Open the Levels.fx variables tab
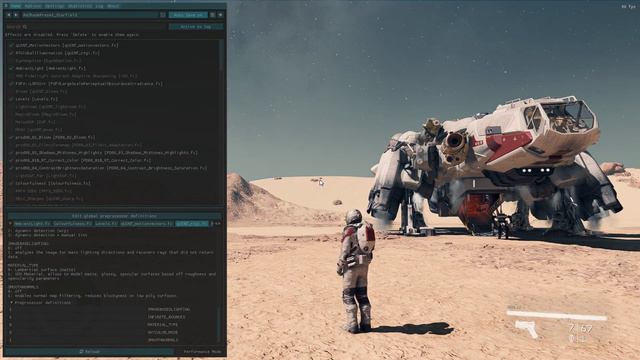Image resolution: width=640 pixels, height=360 pixels. tap(106, 224)
